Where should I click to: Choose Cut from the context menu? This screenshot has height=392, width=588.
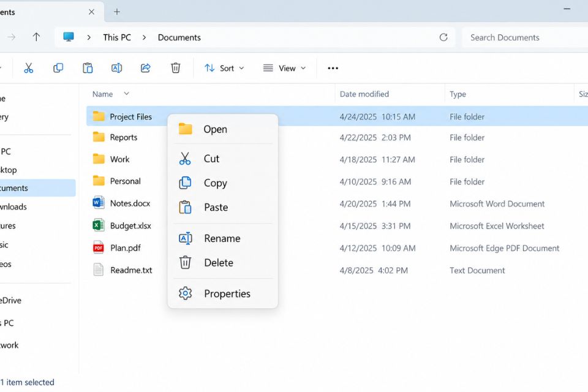(223, 158)
